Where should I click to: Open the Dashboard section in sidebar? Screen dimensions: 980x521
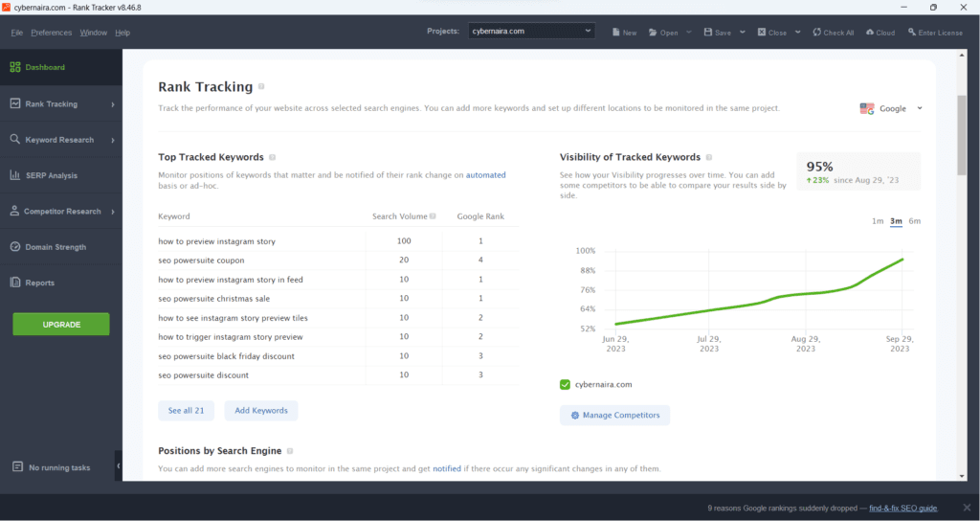[x=60, y=68]
